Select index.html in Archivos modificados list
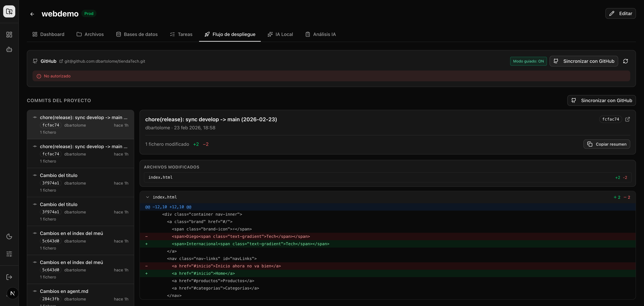The image size is (644, 306). 160,177
